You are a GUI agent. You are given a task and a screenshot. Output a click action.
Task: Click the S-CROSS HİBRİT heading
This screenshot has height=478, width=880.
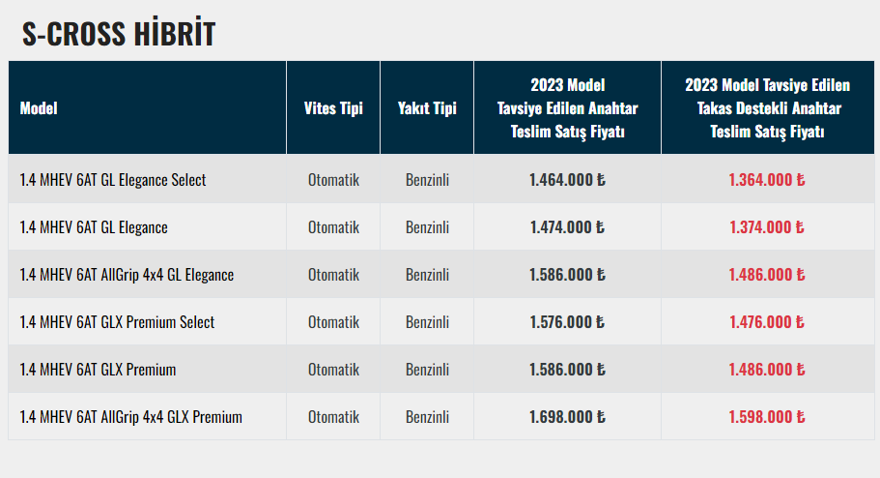[119, 33]
